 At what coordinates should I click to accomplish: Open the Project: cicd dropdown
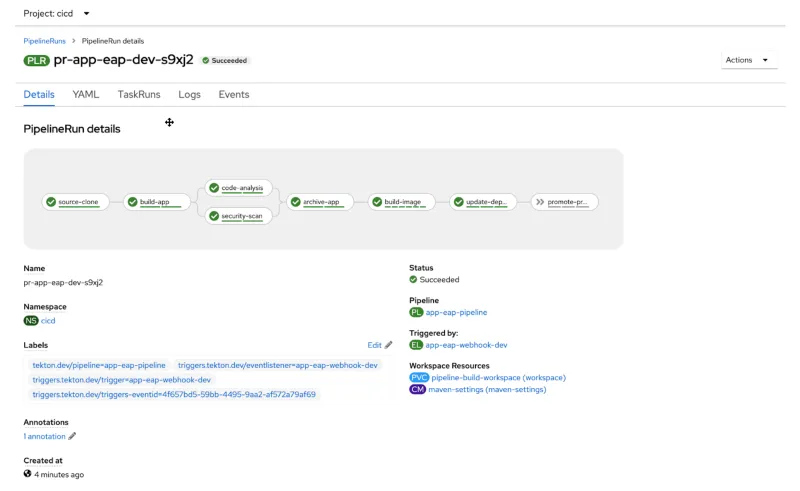pos(57,13)
